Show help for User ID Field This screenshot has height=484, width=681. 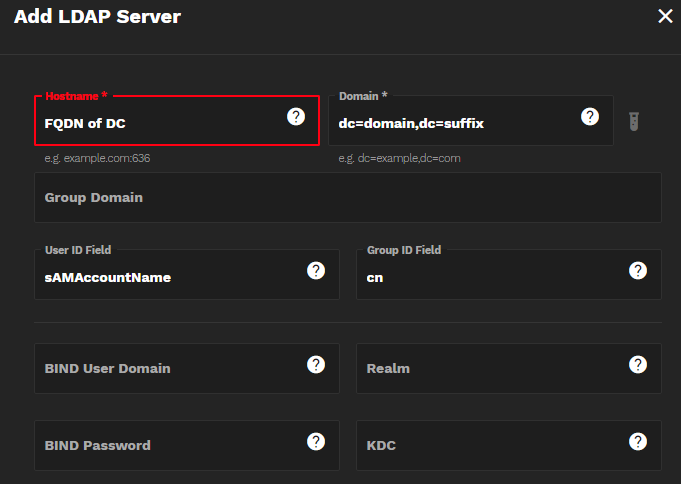(x=316, y=271)
